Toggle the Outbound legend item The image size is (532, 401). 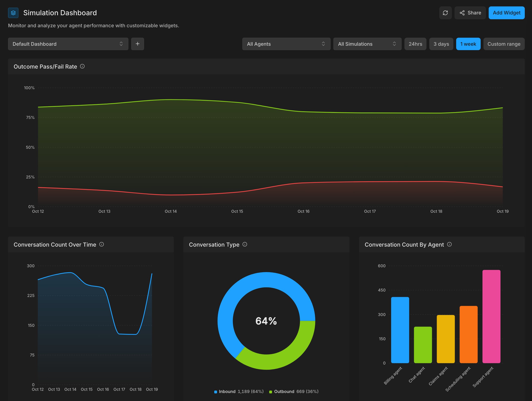[294, 391]
